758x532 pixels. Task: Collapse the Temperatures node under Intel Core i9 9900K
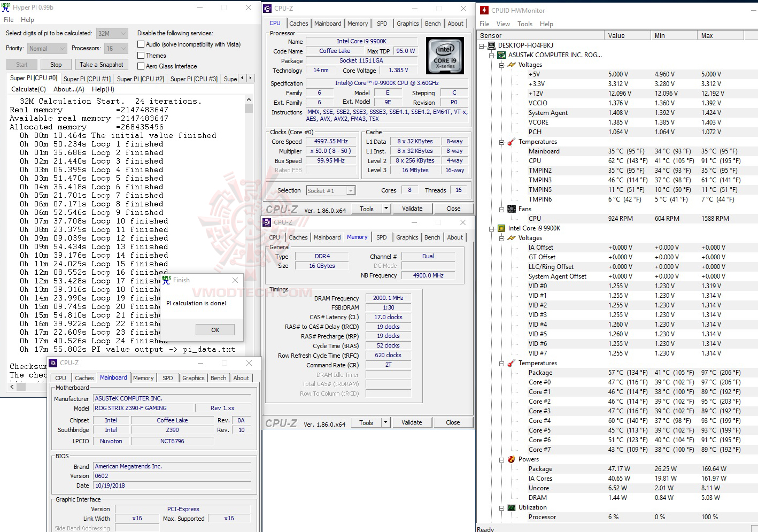(501, 363)
